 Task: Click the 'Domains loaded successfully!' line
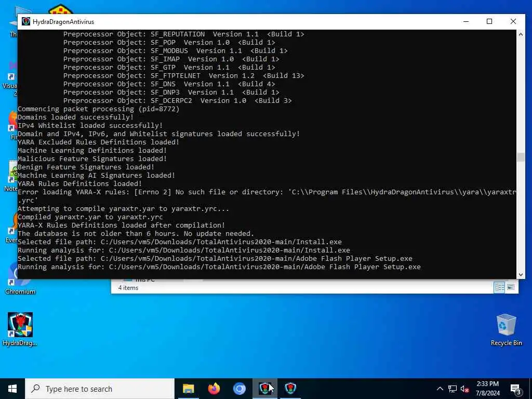pyautogui.click(x=76, y=117)
